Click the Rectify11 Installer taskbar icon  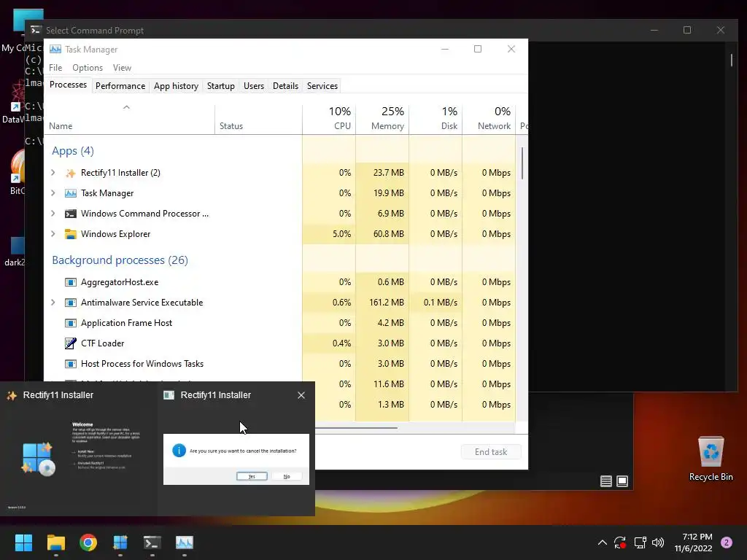point(120,542)
